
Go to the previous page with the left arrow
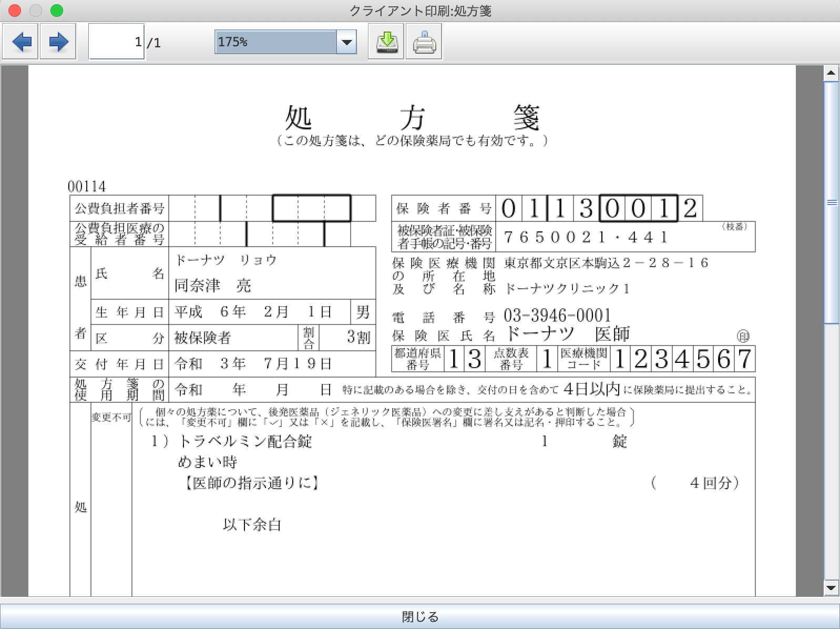(x=22, y=42)
